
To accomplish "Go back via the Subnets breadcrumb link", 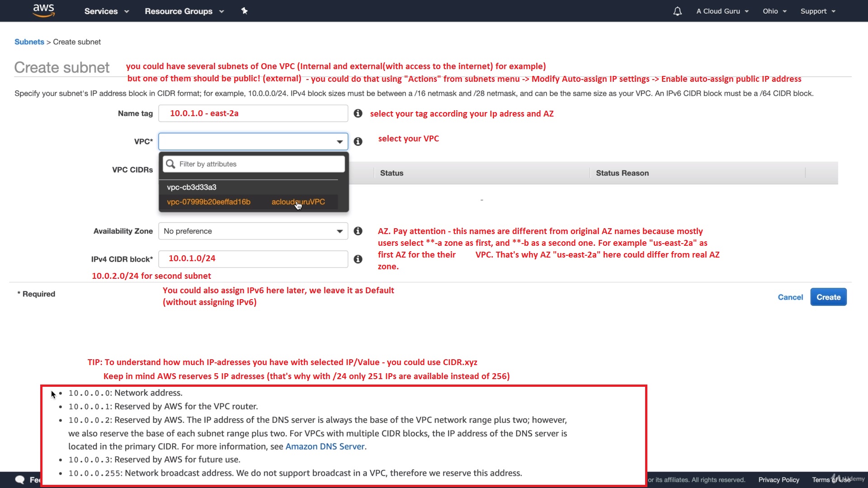I will point(29,42).
